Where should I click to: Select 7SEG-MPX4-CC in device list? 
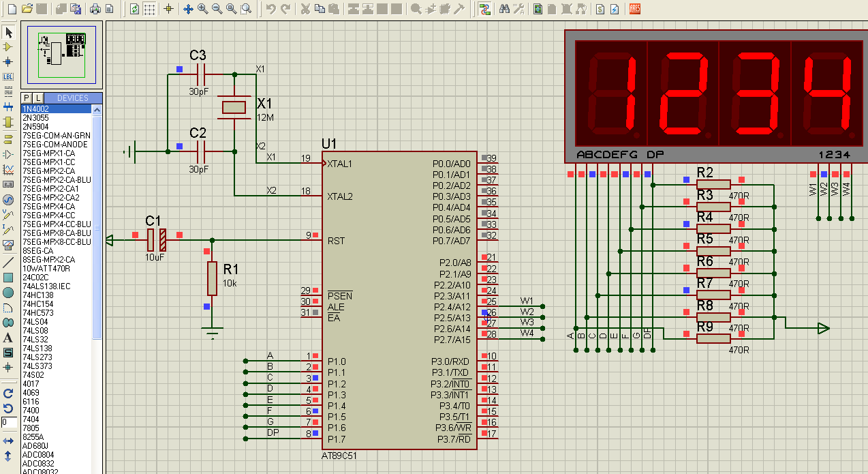[48, 216]
